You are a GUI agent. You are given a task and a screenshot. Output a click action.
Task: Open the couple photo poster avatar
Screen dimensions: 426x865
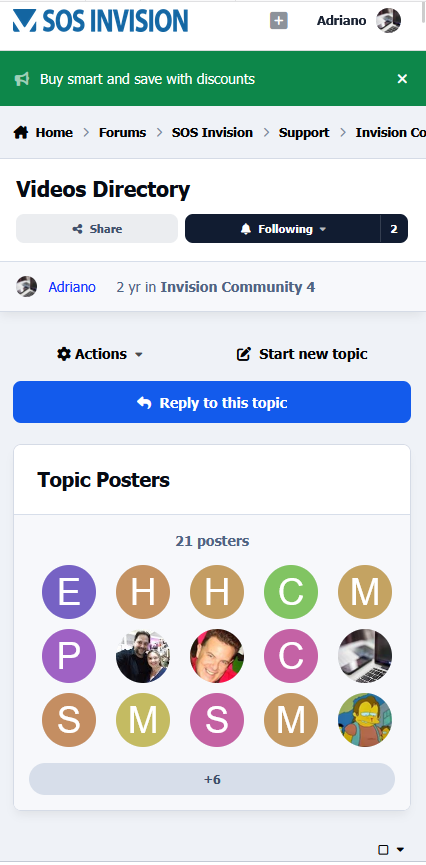point(143,656)
